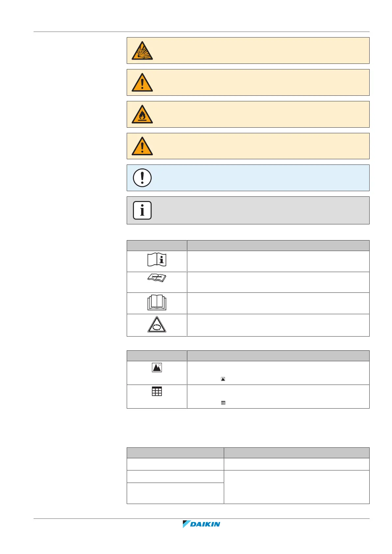Screen dimensions: 392x554
Task: Click the small inline picture icon
Action: [x=223, y=379]
